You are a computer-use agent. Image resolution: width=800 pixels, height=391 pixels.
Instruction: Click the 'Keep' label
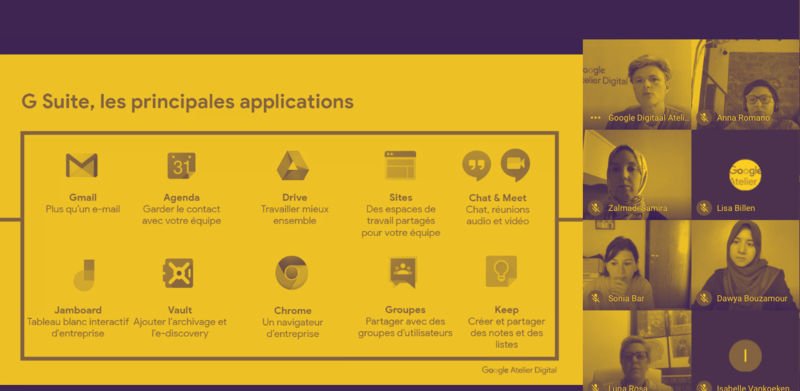(x=507, y=310)
